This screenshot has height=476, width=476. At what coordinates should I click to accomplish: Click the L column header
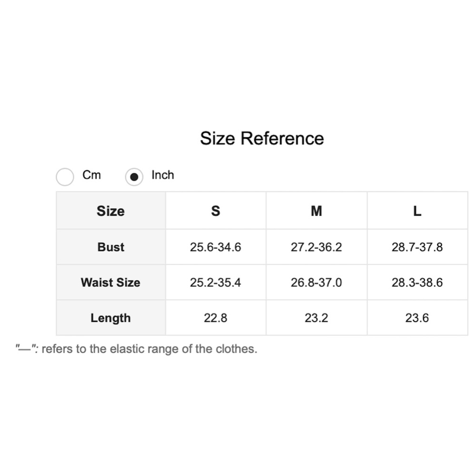[x=417, y=211]
